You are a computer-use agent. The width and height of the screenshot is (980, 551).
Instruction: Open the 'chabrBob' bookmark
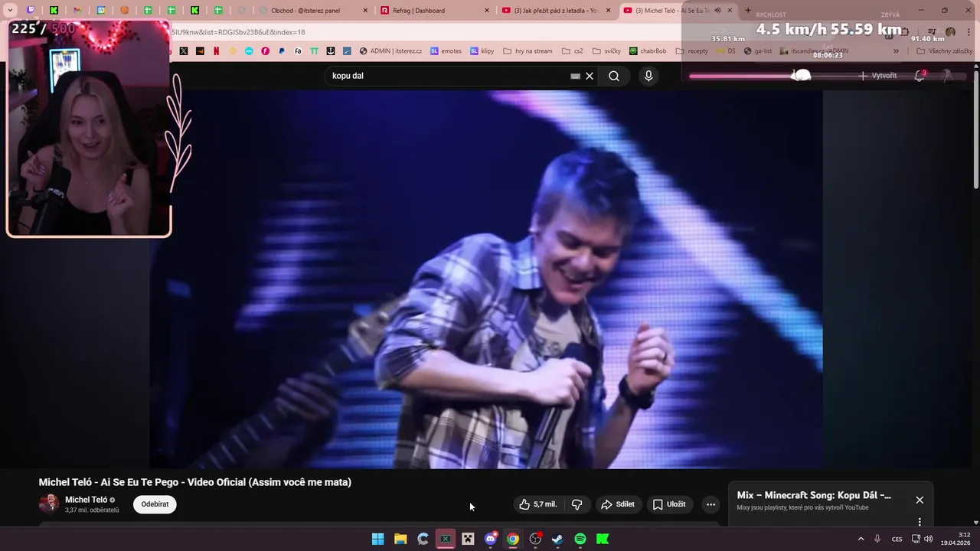648,51
